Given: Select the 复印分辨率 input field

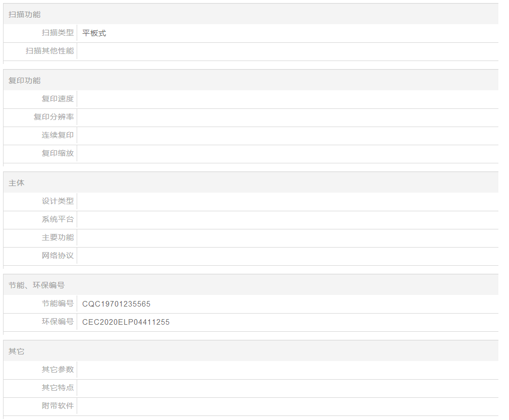Looking at the screenshot, I should pyautogui.click(x=287, y=117).
